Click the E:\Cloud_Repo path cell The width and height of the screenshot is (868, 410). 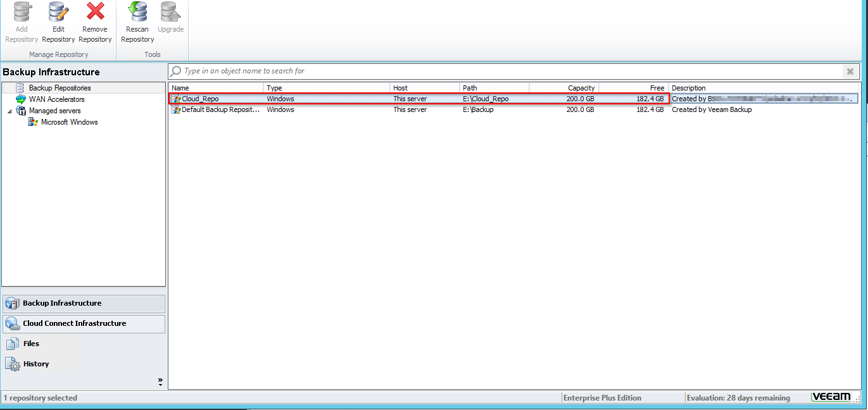coord(486,99)
